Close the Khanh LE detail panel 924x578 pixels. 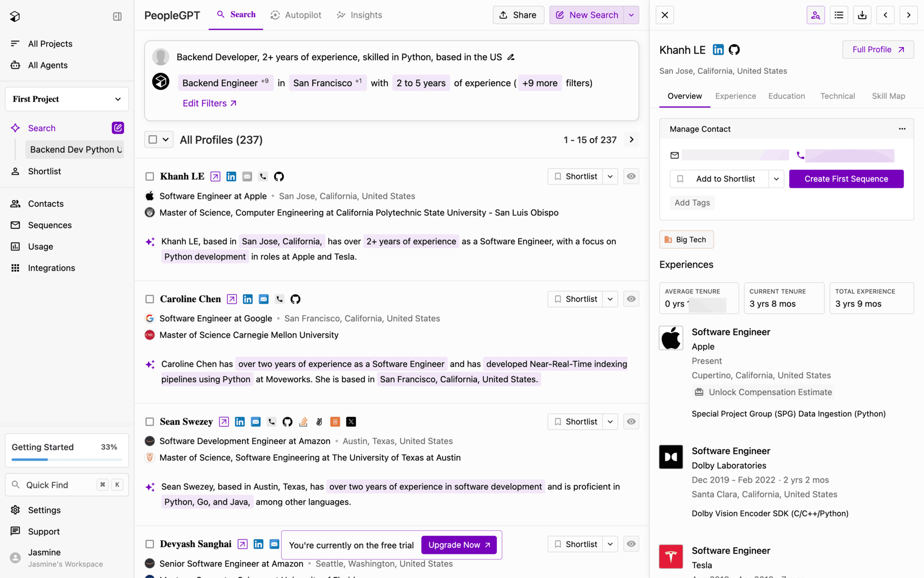pyautogui.click(x=665, y=15)
